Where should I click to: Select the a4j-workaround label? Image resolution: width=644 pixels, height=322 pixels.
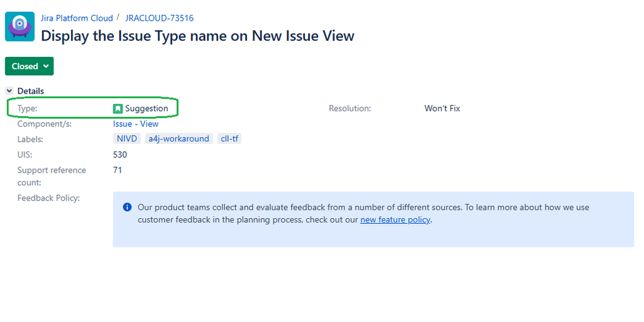click(179, 139)
